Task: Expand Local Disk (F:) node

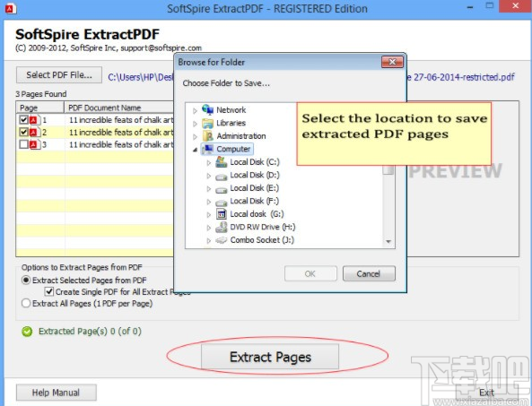Action: tap(209, 202)
